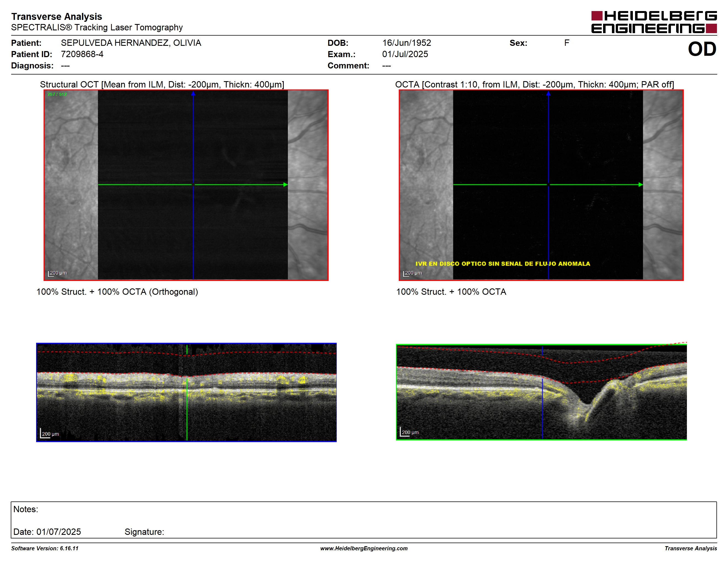Select the green-framed B-scan image
Image resolution: width=728 pixels, height=563 pixels.
541,392
